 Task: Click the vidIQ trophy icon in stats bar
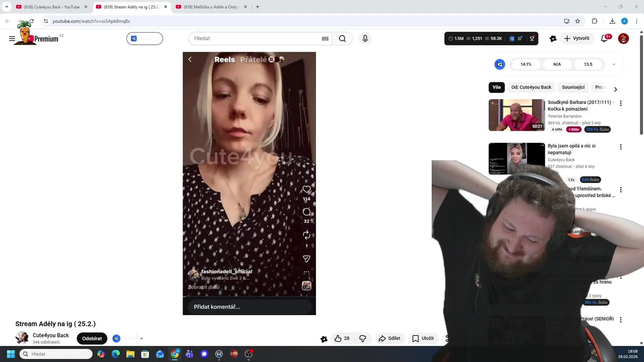(x=532, y=38)
